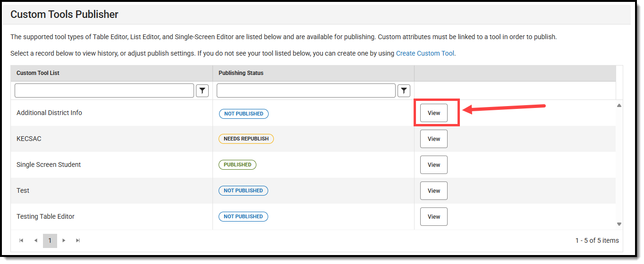The width and height of the screenshot is (644, 264).
Task: Click scrollbar down arrow in tool list
Action: 619,224
